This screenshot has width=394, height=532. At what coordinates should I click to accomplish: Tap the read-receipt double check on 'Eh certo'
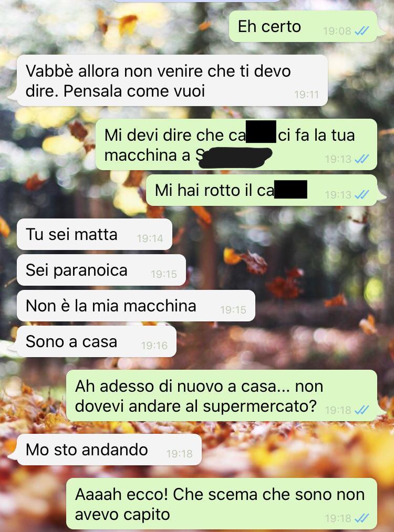[361, 31]
